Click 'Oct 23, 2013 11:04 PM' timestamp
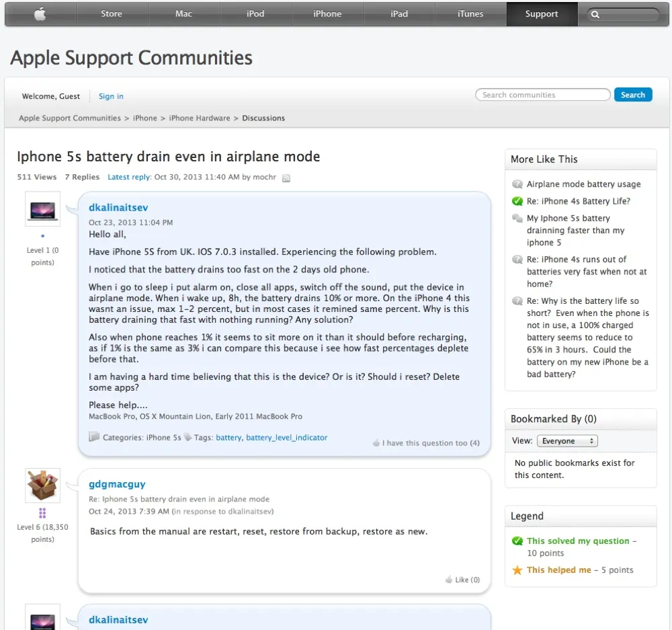672x630 pixels. (x=131, y=223)
